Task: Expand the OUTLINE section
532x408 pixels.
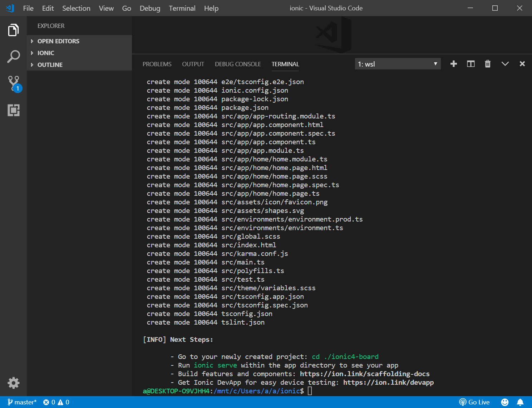Action: click(x=50, y=65)
